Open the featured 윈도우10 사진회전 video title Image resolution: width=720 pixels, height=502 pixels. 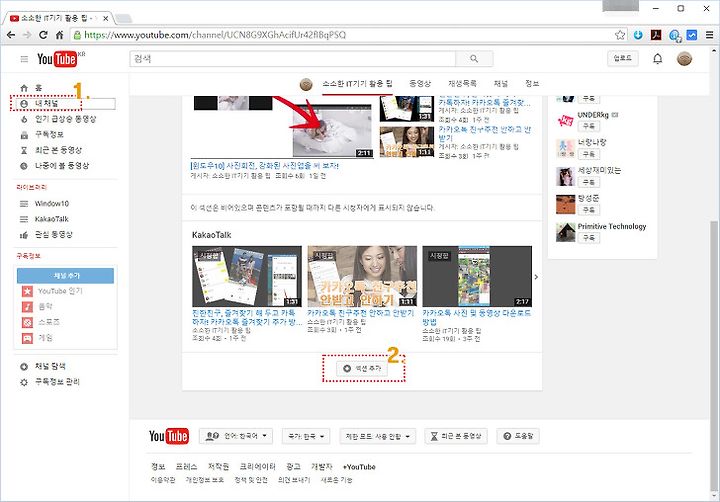pyautogui.click(x=264, y=165)
